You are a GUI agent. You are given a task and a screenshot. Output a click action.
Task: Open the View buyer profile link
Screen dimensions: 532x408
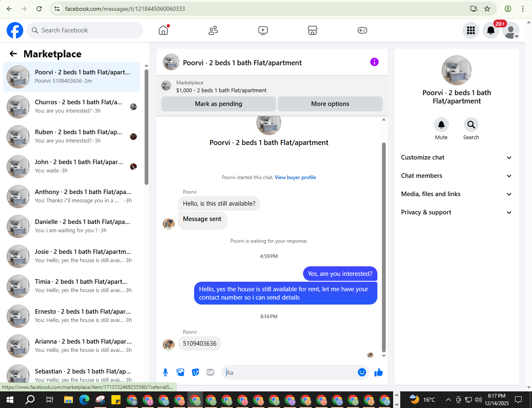[x=295, y=177]
